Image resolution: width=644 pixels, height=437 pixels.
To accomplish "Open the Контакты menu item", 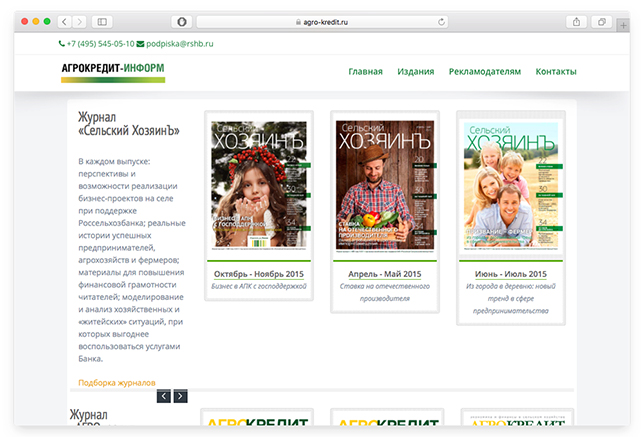I will click(556, 71).
